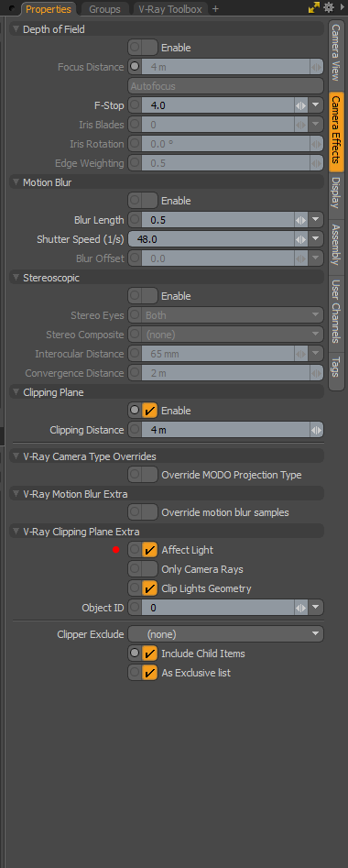Click the F-Stop slider arrows icon
This screenshot has width=348, height=868.
click(301, 105)
